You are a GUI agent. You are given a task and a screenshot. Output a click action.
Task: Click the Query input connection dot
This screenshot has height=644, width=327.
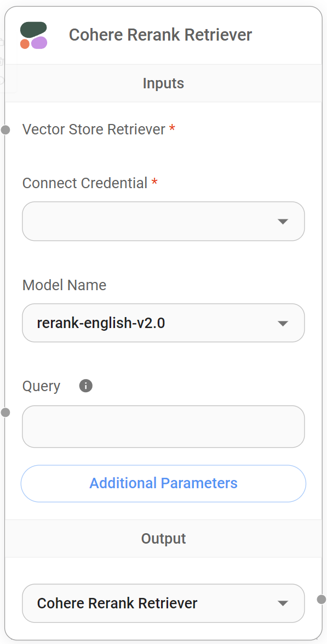coord(6,412)
